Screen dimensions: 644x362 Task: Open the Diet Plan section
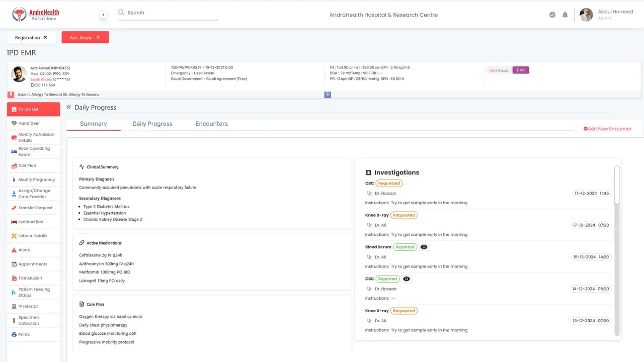(x=33, y=165)
